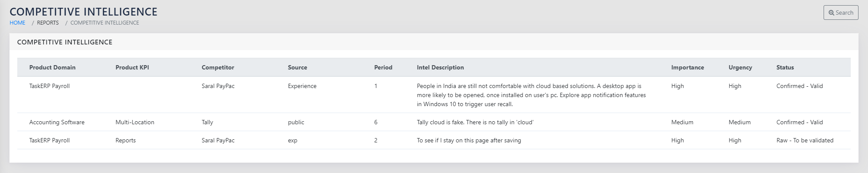Select the Accounting Software row

click(57, 123)
